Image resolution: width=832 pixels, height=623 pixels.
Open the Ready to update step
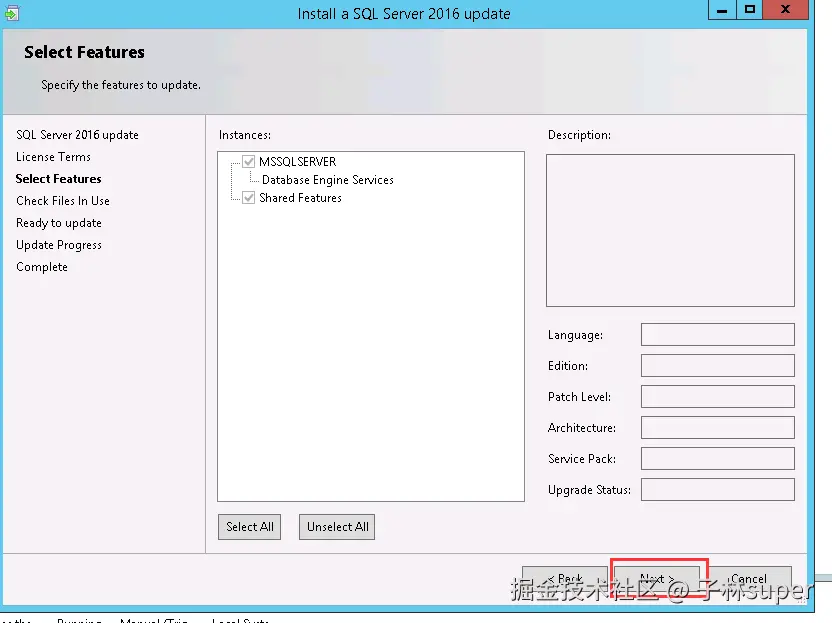[x=59, y=223]
